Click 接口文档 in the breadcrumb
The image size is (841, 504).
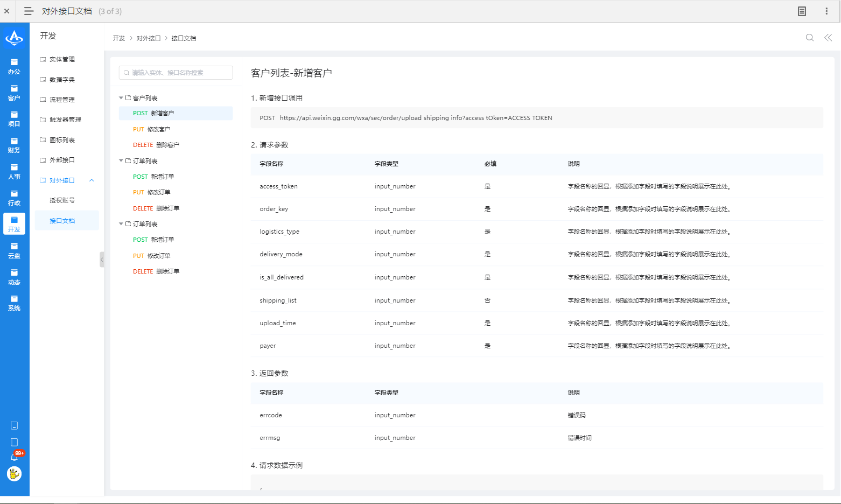pos(184,38)
